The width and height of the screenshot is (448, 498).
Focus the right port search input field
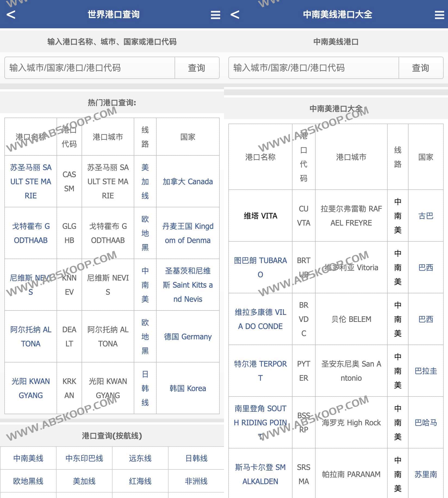[314, 68]
